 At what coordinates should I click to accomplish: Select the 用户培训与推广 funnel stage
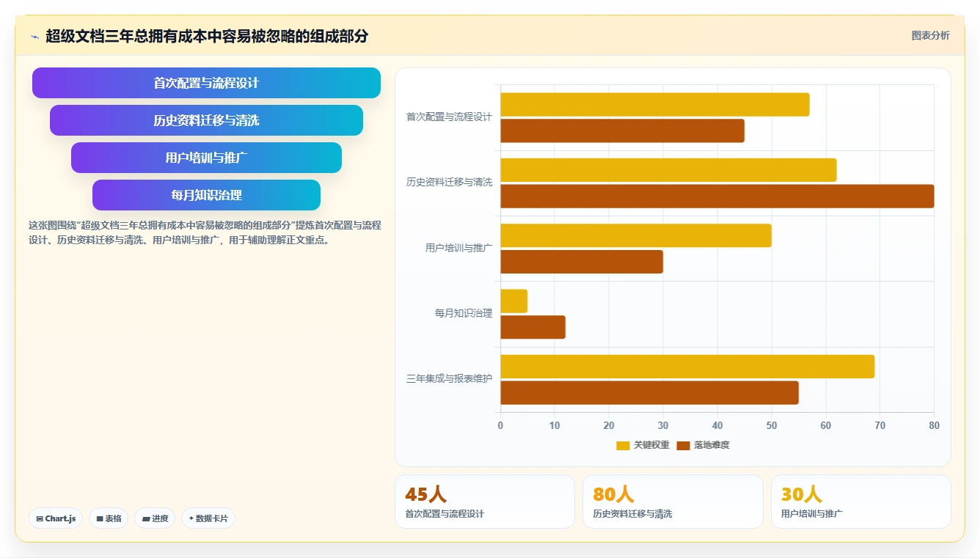(206, 158)
